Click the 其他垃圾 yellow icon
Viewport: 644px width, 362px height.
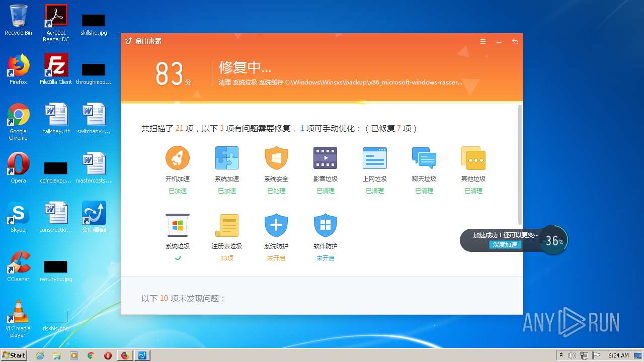point(473,158)
